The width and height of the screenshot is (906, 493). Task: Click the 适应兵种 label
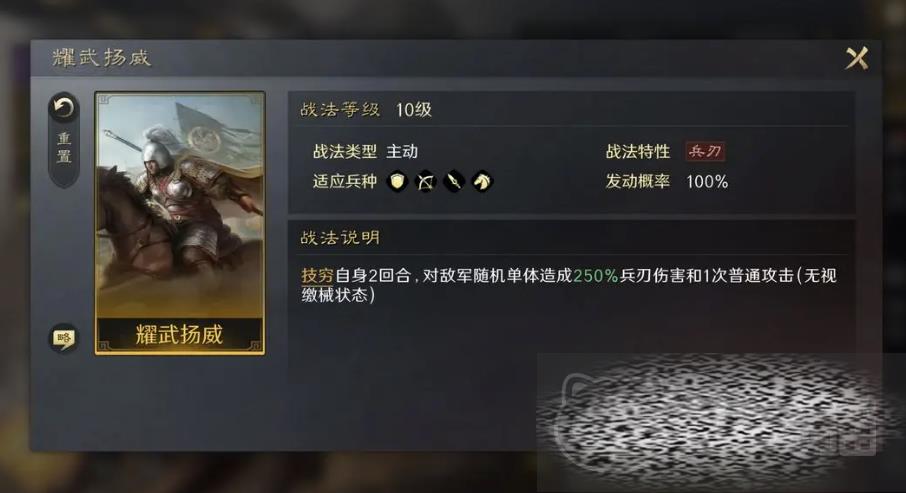pyautogui.click(x=345, y=181)
